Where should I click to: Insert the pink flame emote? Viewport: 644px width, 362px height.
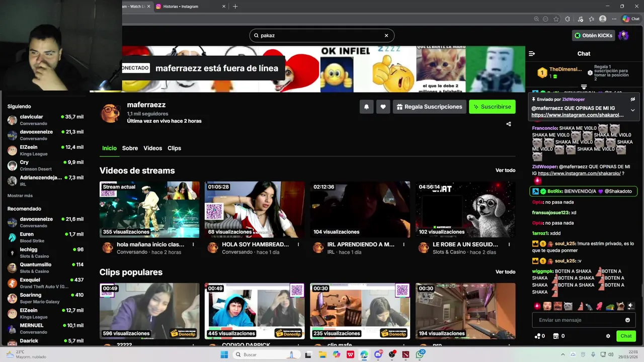click(537, 306)
